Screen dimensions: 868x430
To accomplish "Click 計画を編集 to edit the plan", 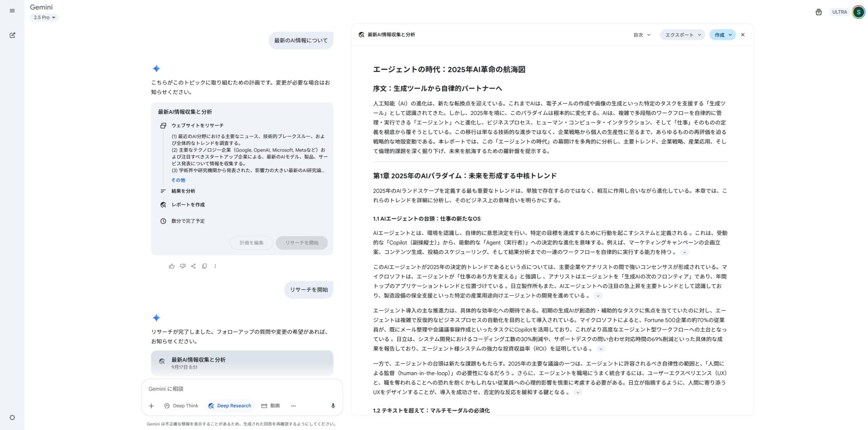I will [x=251, y=243].
